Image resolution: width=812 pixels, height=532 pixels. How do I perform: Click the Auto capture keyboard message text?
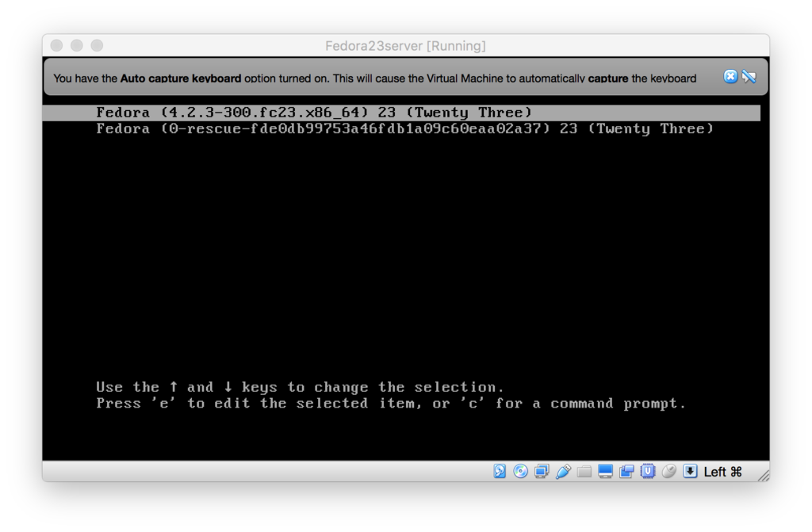[375, 78]
